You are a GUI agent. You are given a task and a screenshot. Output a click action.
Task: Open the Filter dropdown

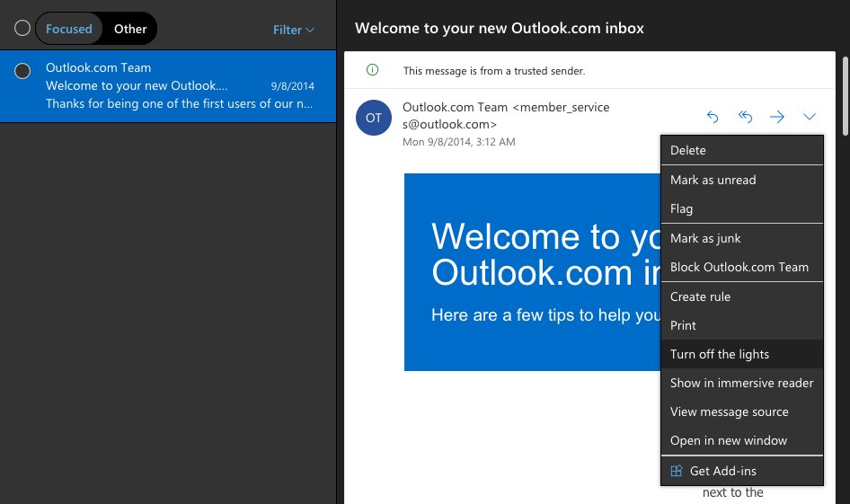coord(293,30)
